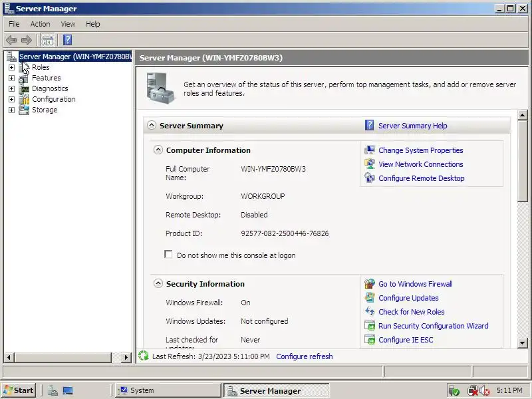Image resolution: width=532 pixels, height=399 pixels.
Task: Expand the Configuration tree node
Action: (x=11, y=99)
